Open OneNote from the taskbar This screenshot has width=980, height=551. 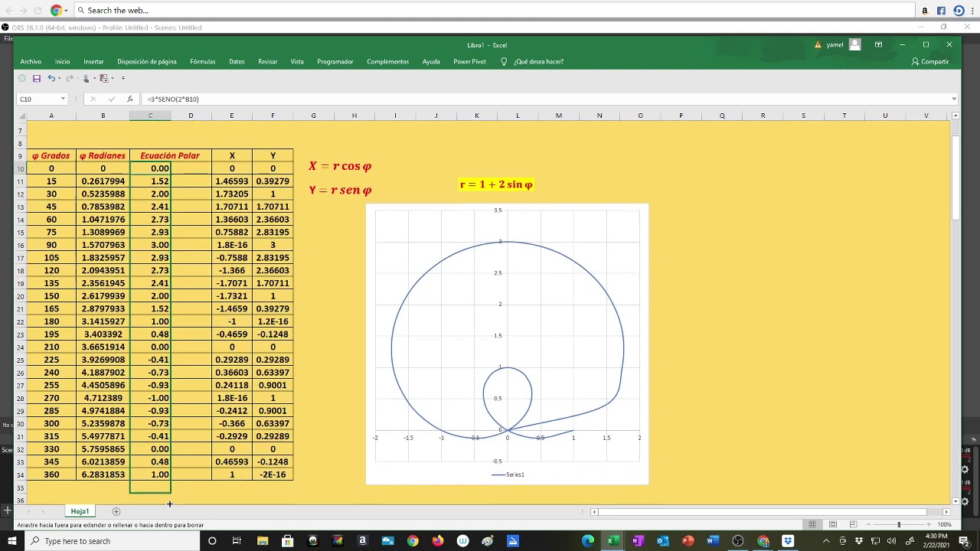pyautogui.click(x=638, y=541)
